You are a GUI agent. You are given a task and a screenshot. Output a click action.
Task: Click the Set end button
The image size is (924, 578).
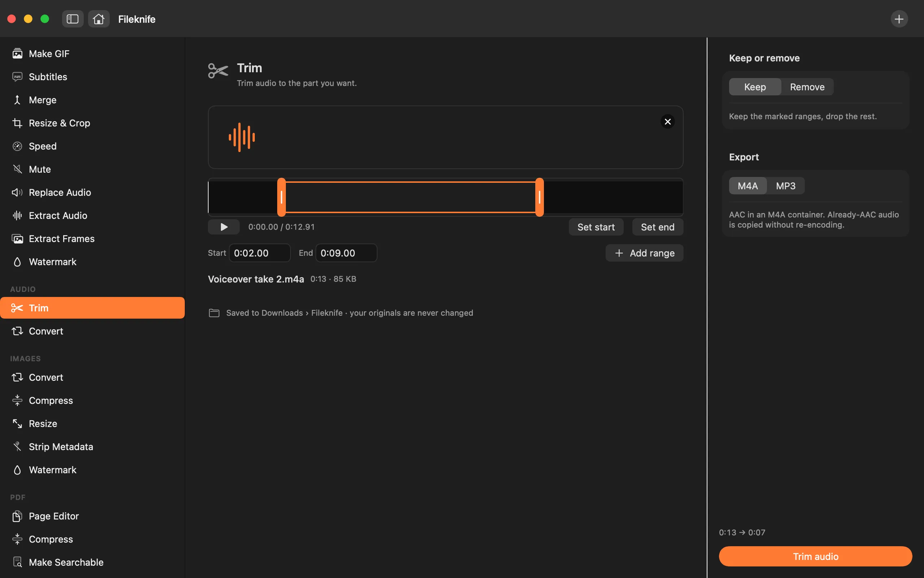[x=658, y=227]
